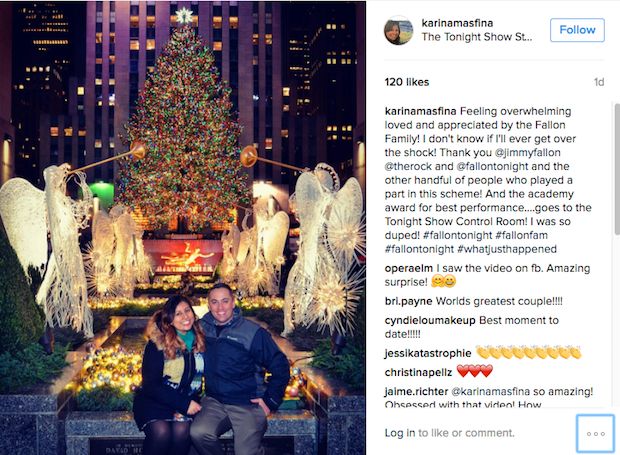Image resolution: width=620 pixels, height=455 pixels.
Task: Open The Tonight Show location link
Action: [x=476, y=37]
